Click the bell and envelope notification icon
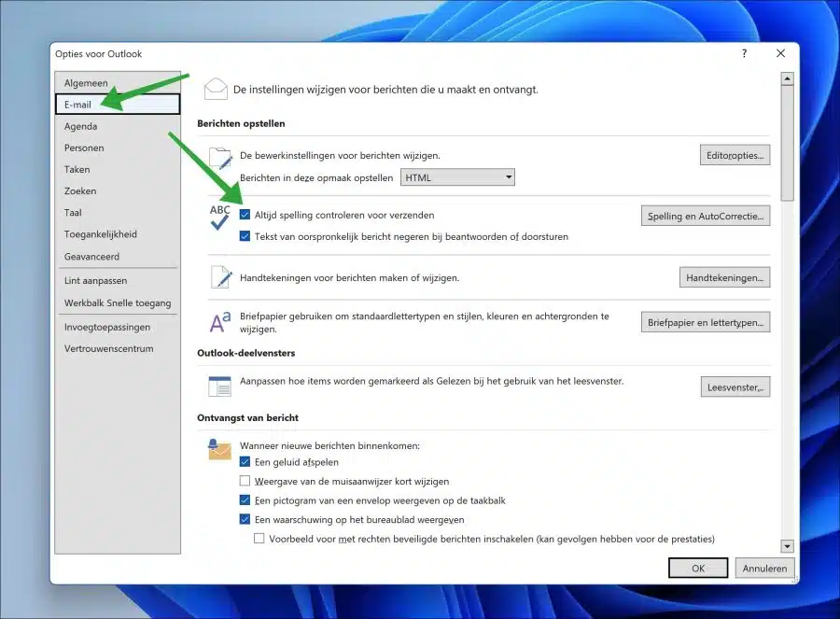Screen dimensions: 840x619 [x=219, y=449]
